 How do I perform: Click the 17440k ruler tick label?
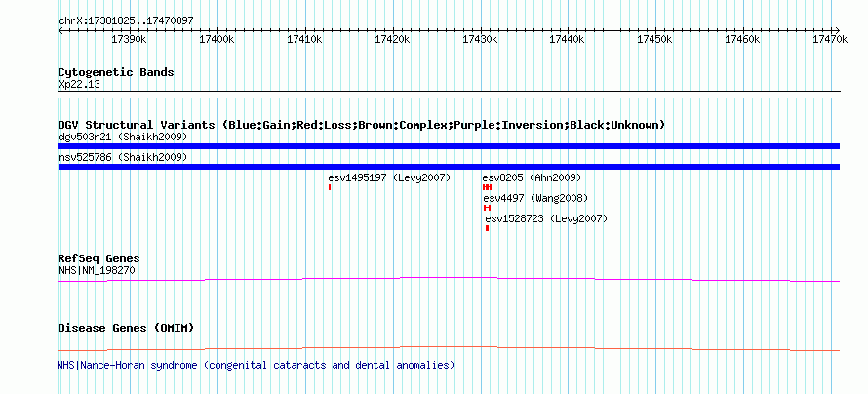[x=567, y=39]
